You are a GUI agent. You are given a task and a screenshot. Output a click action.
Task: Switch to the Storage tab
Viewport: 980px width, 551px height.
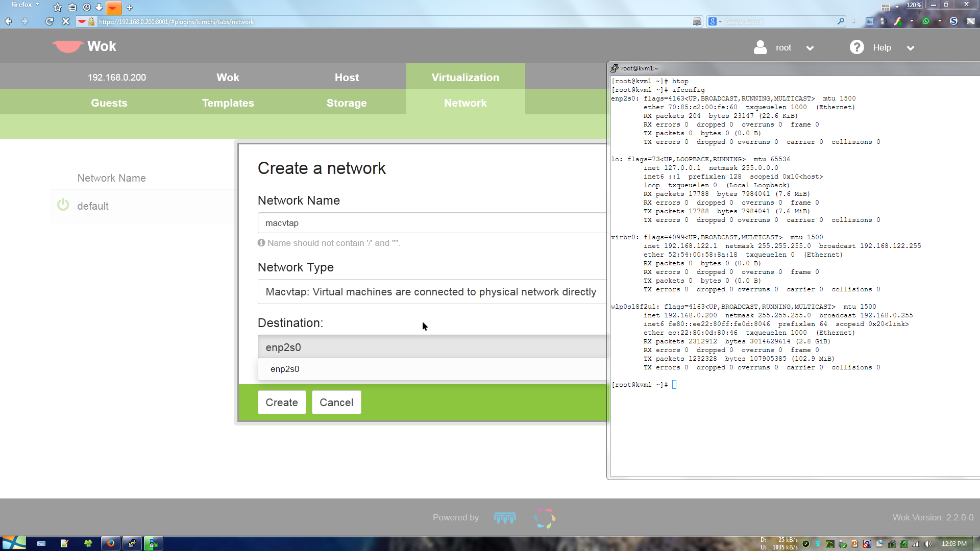coord(347,103)
